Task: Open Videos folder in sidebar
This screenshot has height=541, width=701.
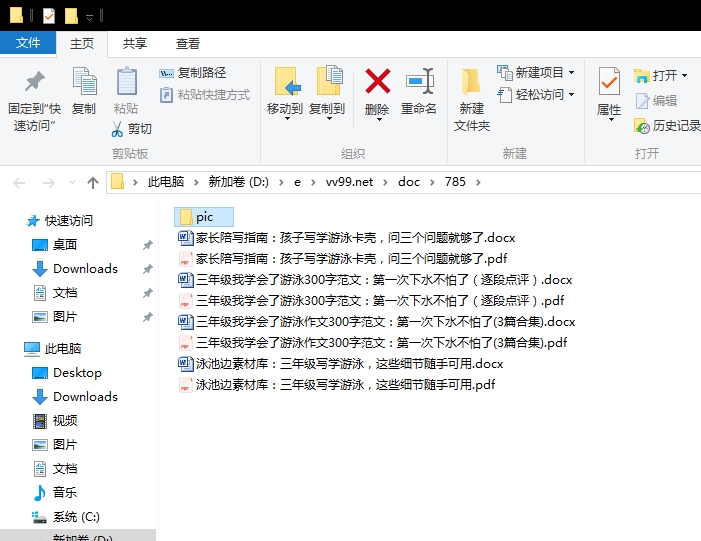Action: pyautogui.click(x=55, y=420)
